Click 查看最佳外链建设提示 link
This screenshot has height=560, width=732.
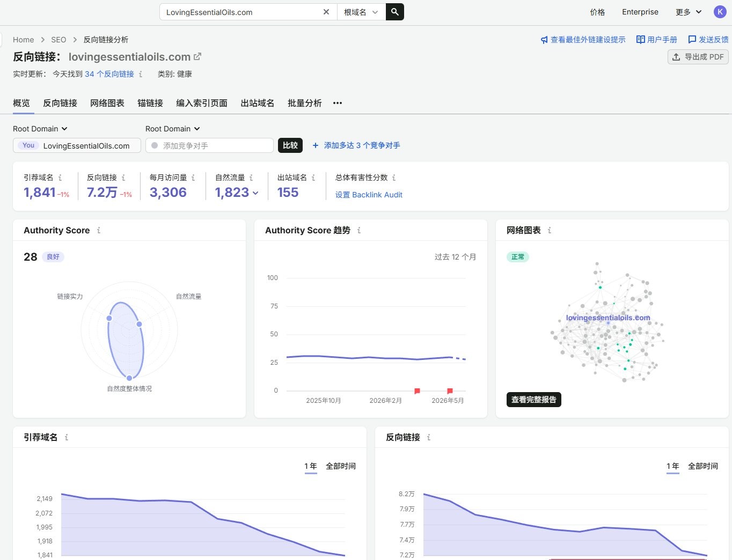[583, 40]
